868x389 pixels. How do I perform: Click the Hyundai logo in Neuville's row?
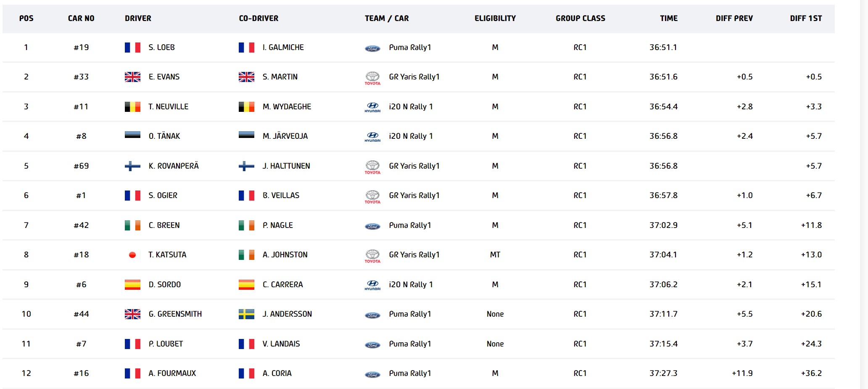tap(372, 107)
